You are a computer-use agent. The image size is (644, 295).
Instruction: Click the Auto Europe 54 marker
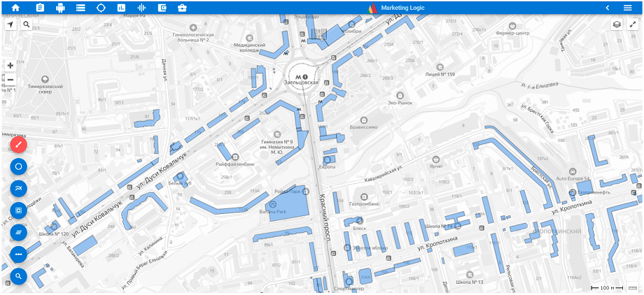[573, 171]
